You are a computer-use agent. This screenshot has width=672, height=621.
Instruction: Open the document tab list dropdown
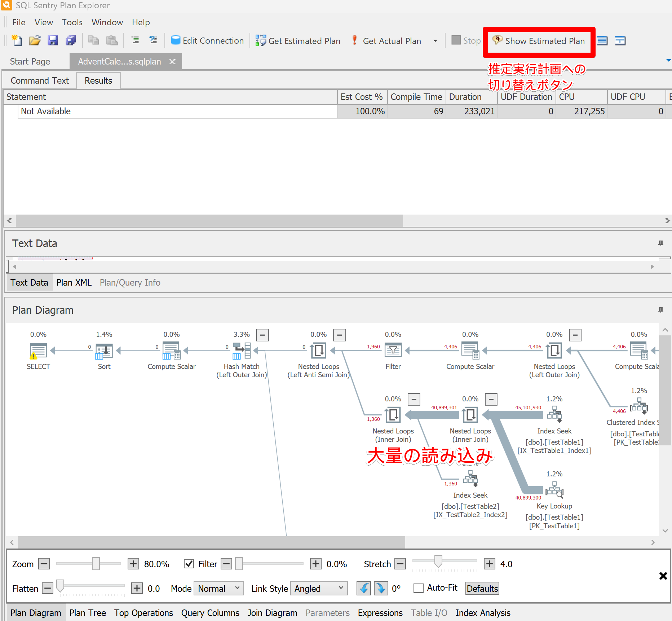click(668, 61)
